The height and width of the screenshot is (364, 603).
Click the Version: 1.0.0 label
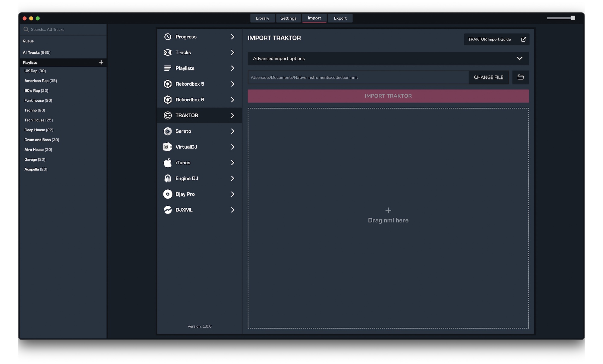click(199, 326)
